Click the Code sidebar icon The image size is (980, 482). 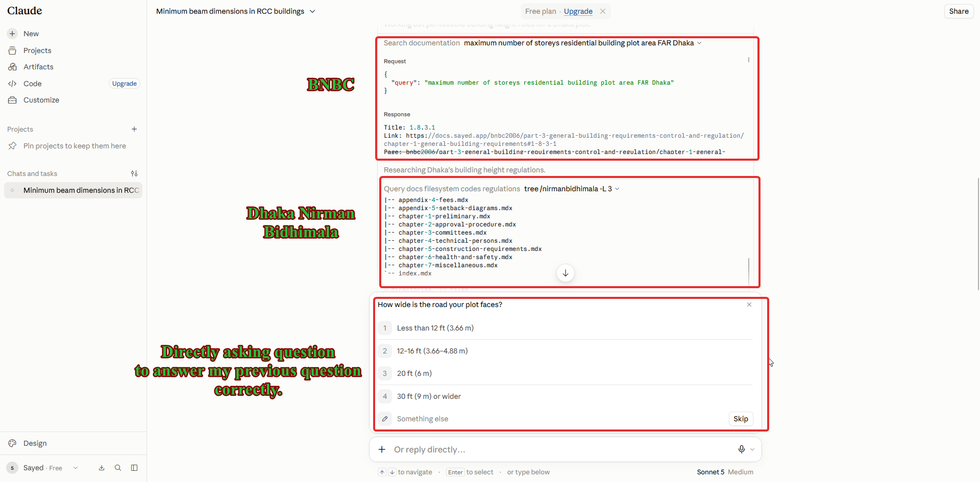(12, 84)
